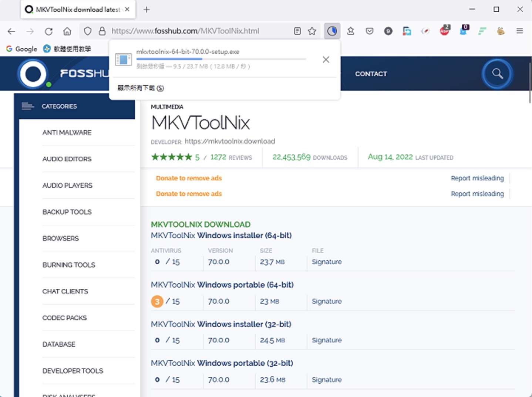Screen dimensions: 532x397
Task: Click second Donate to remove ads link
Action: [189, 194]
